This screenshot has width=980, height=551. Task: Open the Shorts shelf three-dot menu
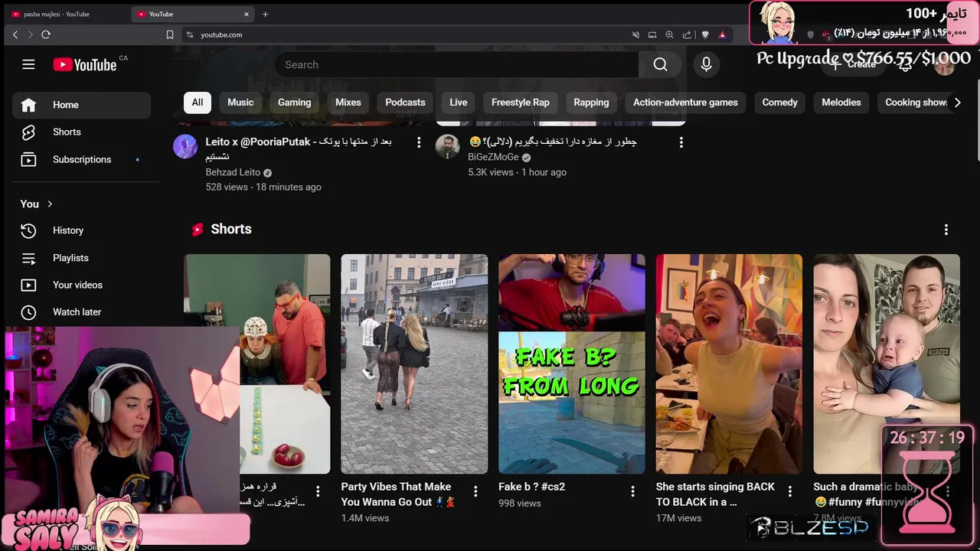(946, 230)
